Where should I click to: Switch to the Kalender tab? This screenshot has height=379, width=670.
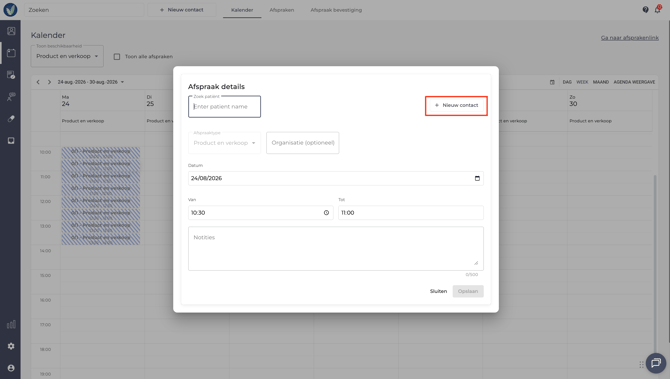pos(242,10)
